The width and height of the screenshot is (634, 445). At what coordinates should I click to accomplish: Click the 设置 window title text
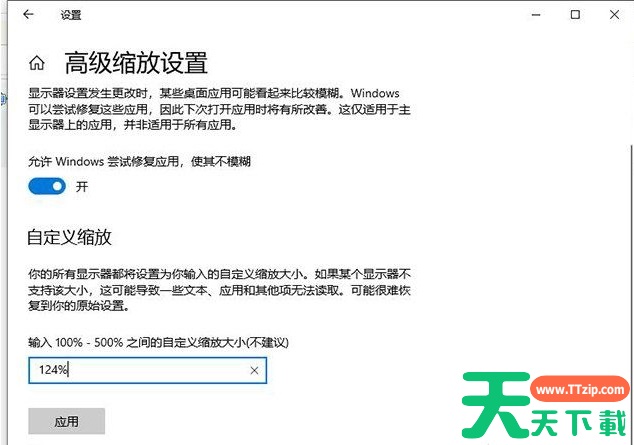[71, 15]
